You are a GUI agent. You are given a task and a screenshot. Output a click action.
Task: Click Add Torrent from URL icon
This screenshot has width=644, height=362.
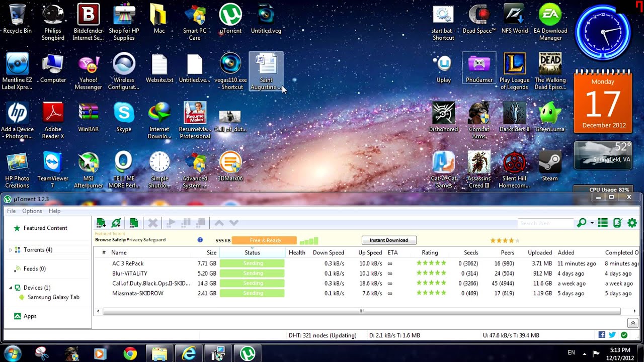click(116, 223)
